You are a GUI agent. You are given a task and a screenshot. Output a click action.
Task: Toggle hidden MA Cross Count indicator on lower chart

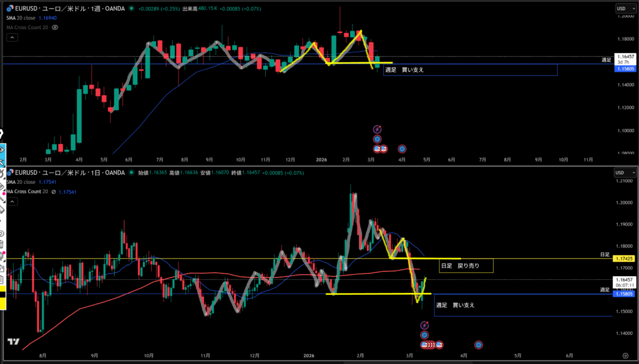pyautogui.click(x=54, y=191)
